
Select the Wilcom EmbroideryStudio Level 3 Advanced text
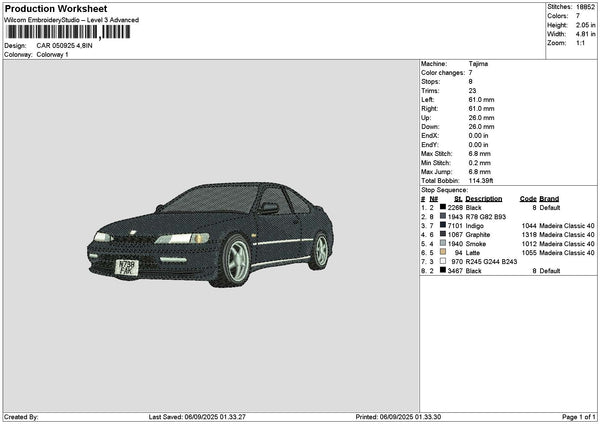(72, 20)
